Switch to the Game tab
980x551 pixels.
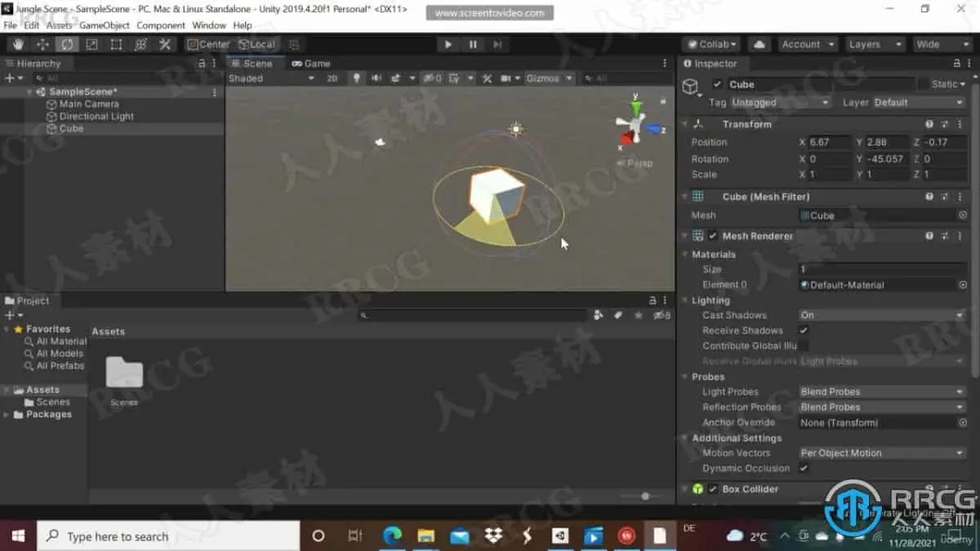pos(311,64)
